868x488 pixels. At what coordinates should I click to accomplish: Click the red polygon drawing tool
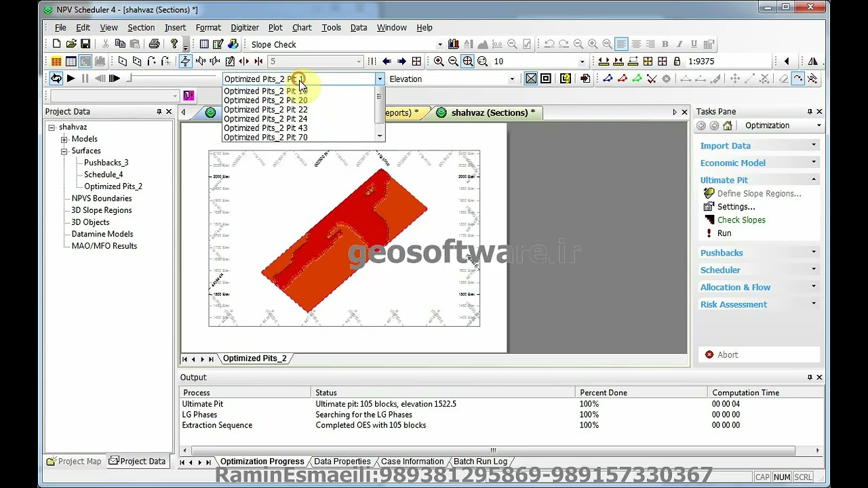tap(623, 79)
